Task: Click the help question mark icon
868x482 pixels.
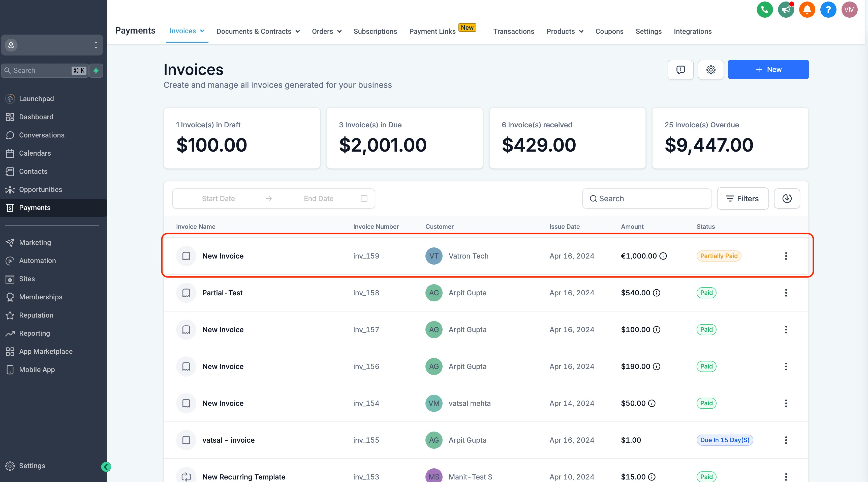Action: (828, 10)
